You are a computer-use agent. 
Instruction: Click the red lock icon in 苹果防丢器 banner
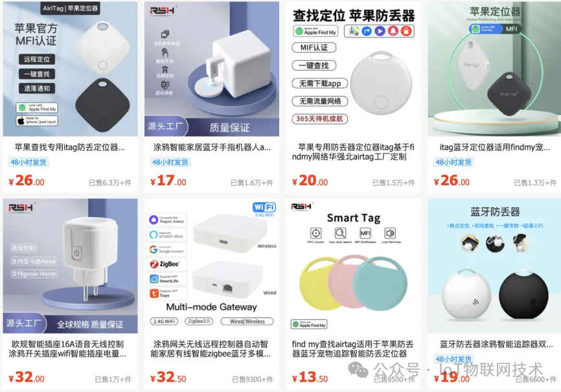click(x=406, y=32)
